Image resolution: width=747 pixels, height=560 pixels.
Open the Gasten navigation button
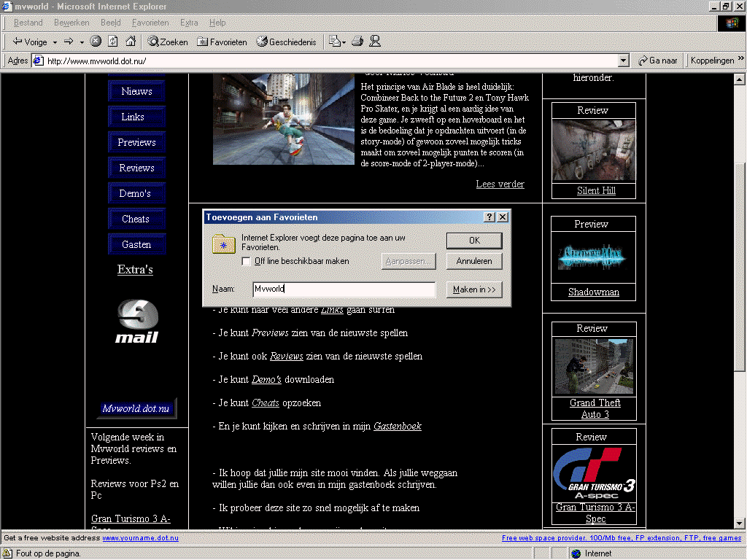click(x=136, y=244)
